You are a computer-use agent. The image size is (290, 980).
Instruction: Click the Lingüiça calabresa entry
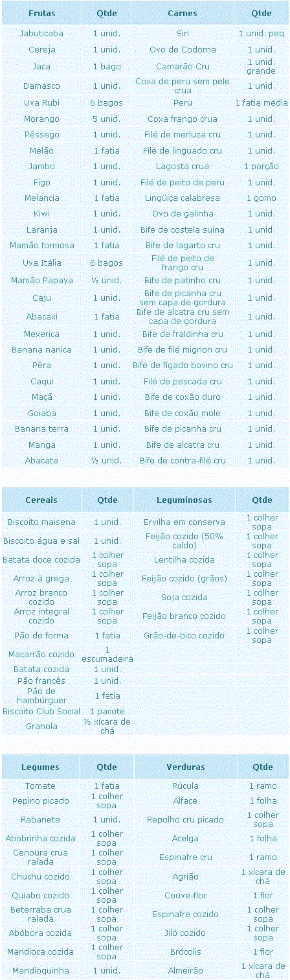click(183, 198)
